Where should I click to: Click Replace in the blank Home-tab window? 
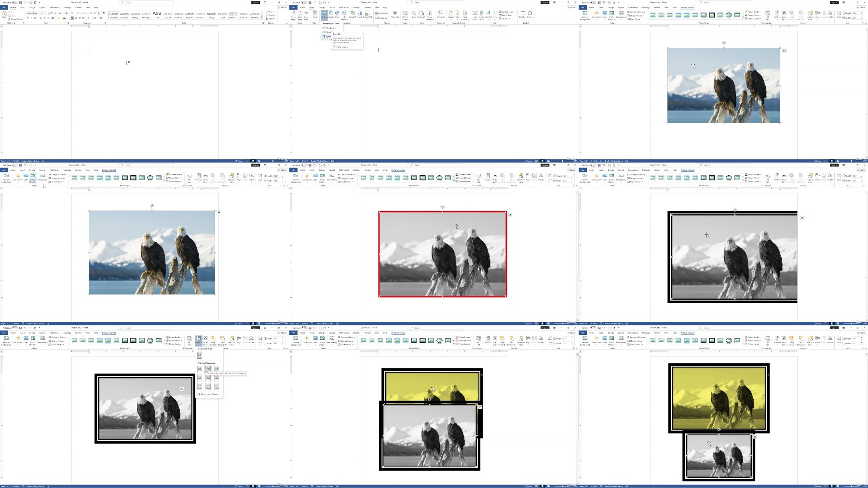[271, 15]
